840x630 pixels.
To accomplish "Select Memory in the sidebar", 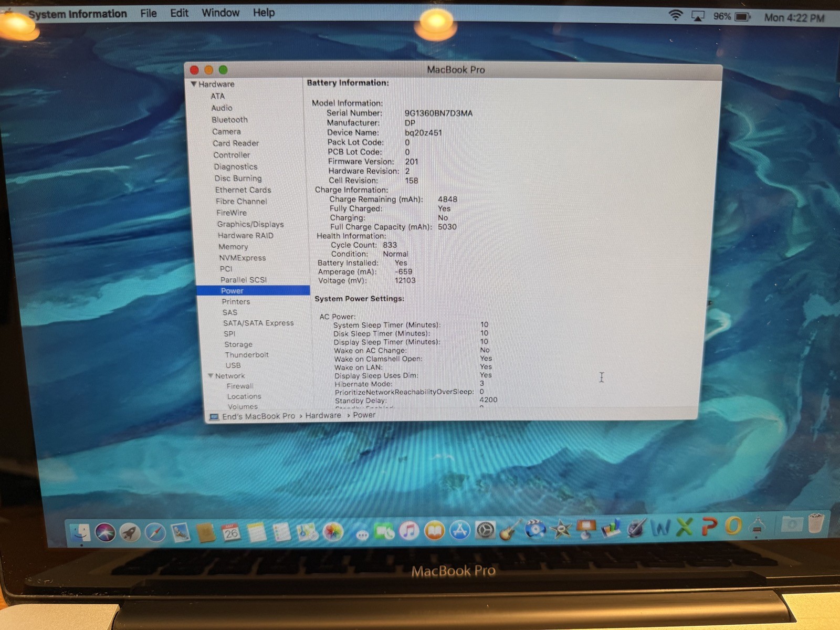I will 233,247.
